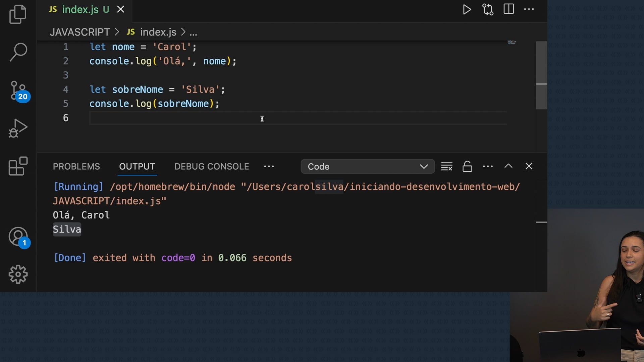644x362 pixels.
Task: Click the Accounts profile icon
Action: pos(18,237)
